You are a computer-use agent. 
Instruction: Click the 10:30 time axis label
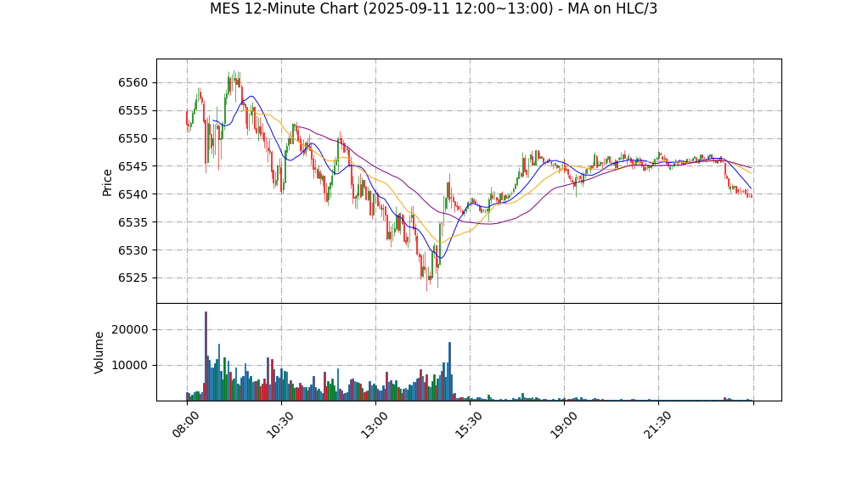pos(279,424)
